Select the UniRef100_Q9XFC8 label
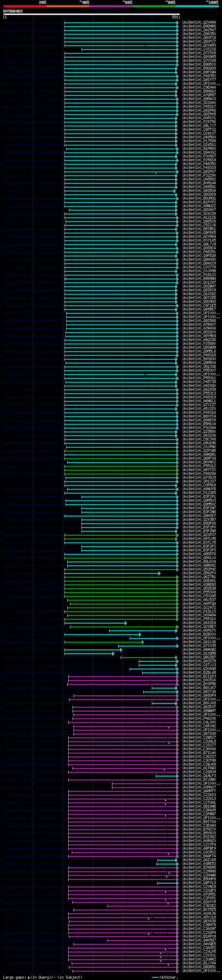Image resolution: width=222 pixels, height=980 pixels. coord(199,38)
